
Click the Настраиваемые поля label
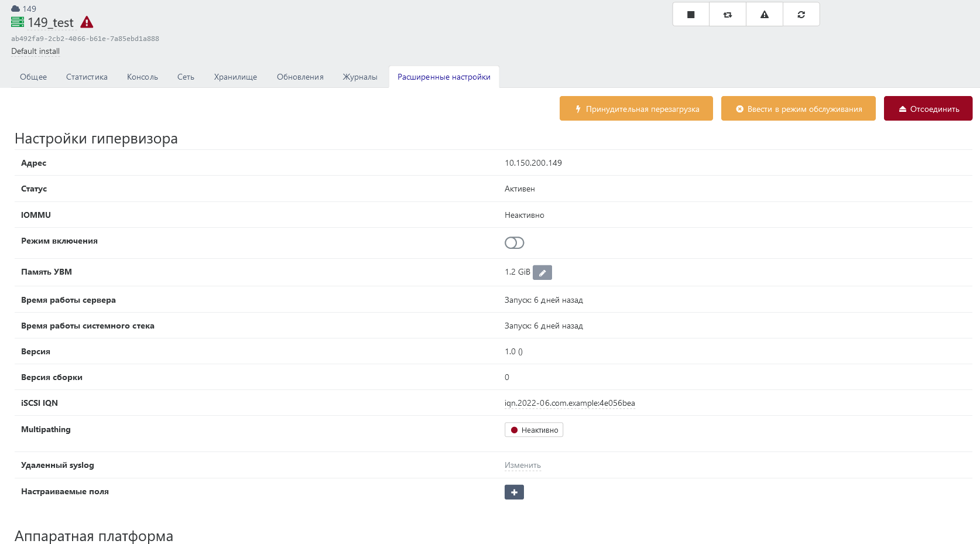tap(65, 491)
